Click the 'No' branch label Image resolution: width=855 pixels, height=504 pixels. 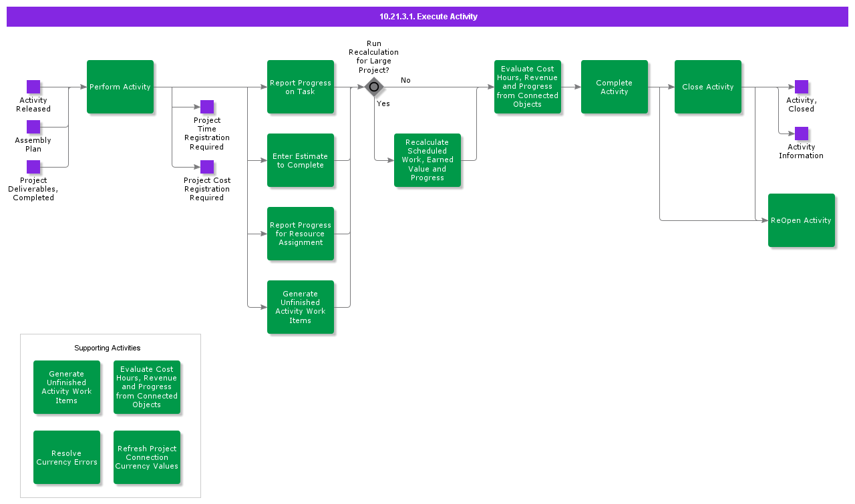click(405, 80)
